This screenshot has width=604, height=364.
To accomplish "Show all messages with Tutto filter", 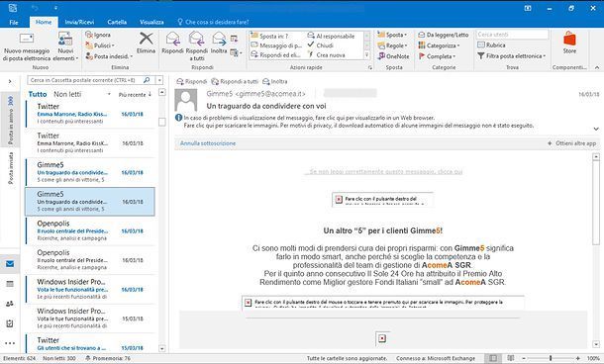I will coord(38,94).
